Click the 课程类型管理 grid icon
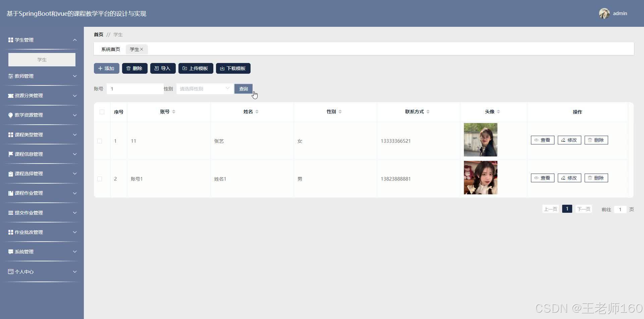This screenshot has height=319, width=644. pyautogui.click(x=10, y=135)
